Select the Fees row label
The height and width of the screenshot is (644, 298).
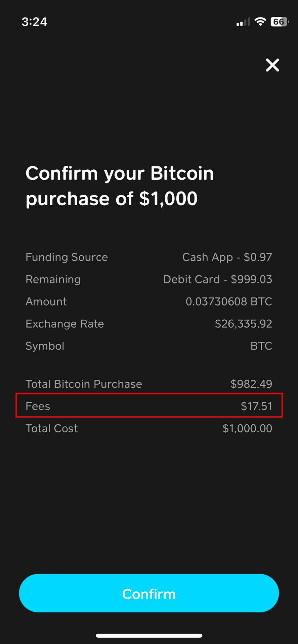(x=38, y=406)
